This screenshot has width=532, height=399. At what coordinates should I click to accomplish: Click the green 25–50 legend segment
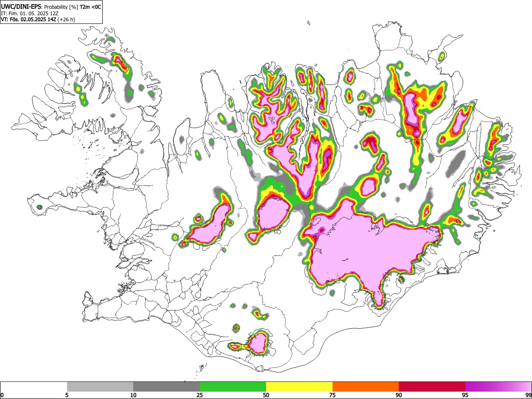click(233, 387)
